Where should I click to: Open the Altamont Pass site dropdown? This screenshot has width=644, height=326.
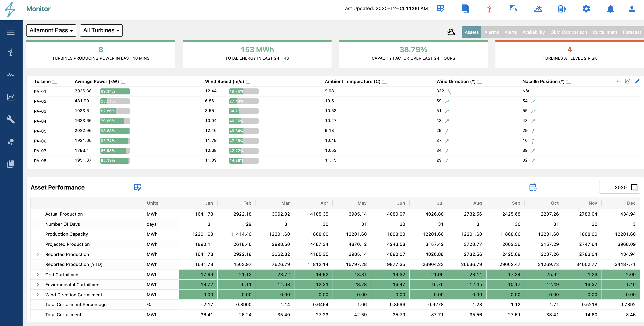(51, 30)
